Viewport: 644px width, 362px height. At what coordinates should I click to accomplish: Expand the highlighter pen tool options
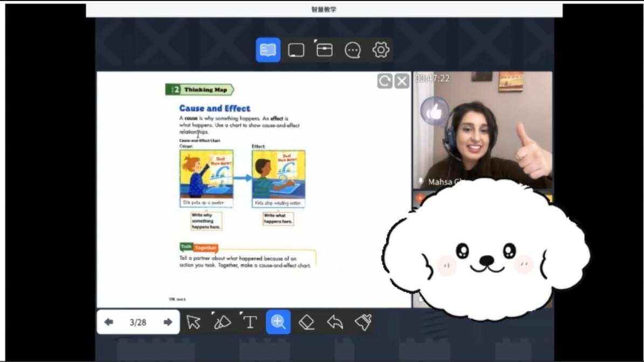(x=222, y=322)
